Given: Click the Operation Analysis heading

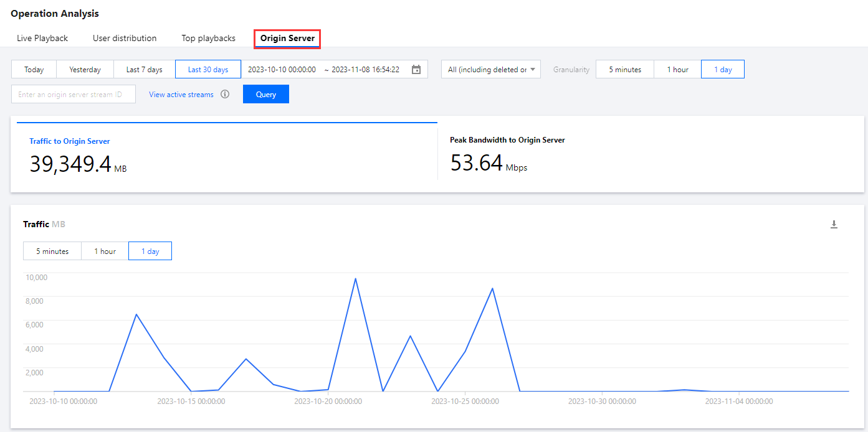Looking at the screenshot, I should tap(55, 13).
